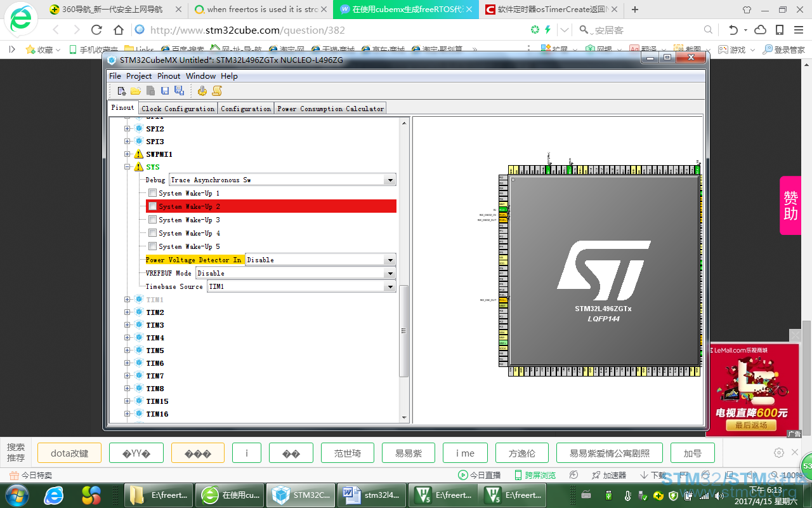Open the File menu
The height and width of the screenshot is (508, 812).
115,76
